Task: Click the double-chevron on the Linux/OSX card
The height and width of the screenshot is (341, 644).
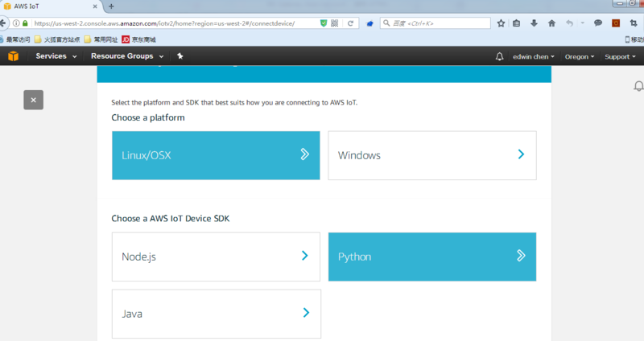Action: pos(304,154)
